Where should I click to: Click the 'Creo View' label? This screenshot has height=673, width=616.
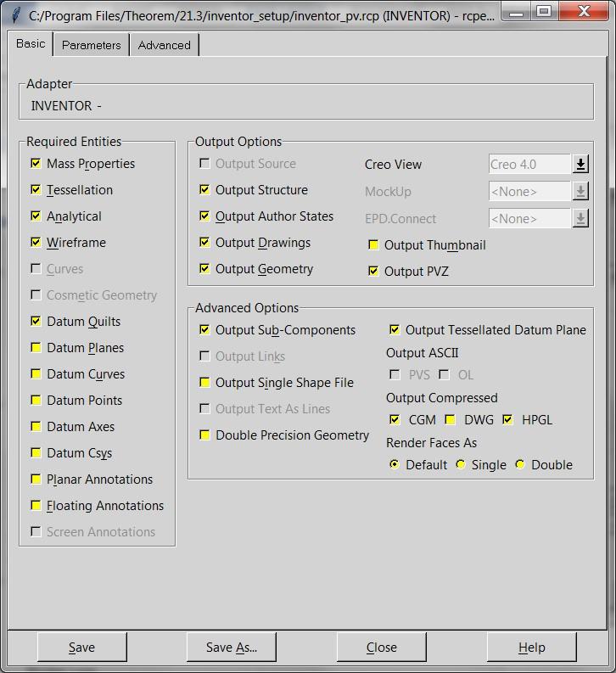393,165
